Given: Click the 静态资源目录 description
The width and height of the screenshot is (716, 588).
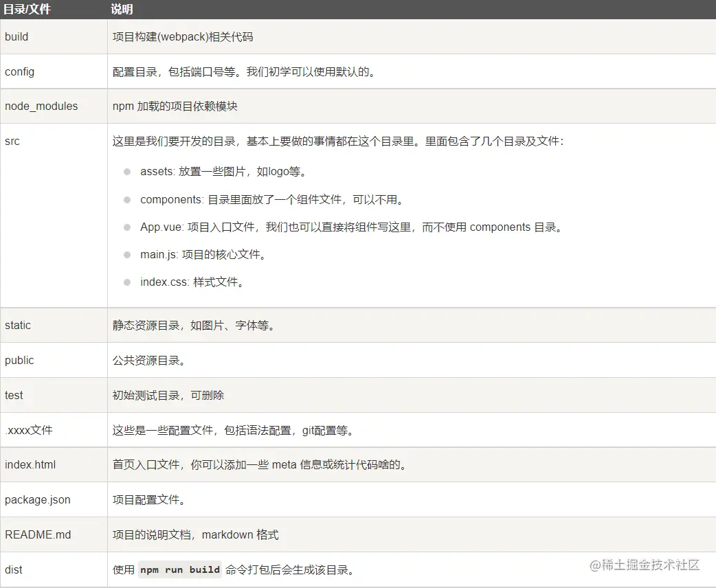Looking at the screenshot, I should pyautogui.click(x=194, y=326).
